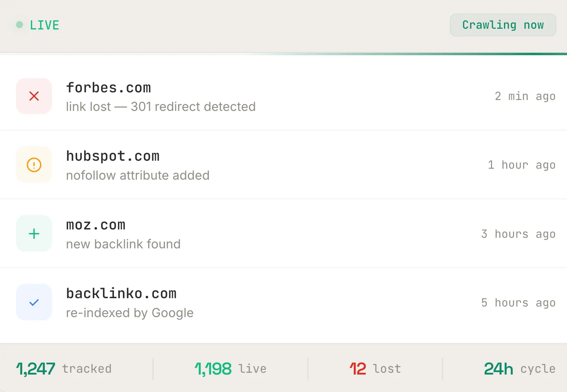Screen dimensions: 567x392
Task: Toggle crawling with the Crawling now control
Action: coord(503,25)
